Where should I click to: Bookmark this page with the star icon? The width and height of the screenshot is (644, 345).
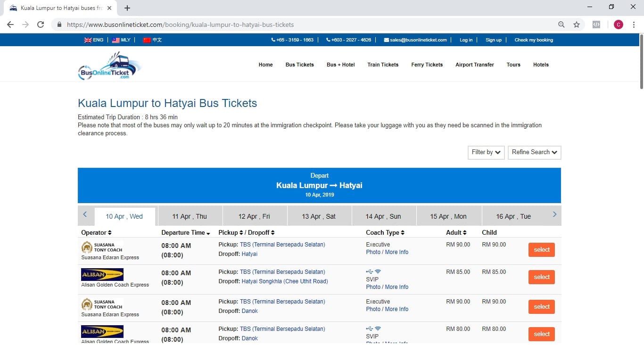(x=576, y=25)
